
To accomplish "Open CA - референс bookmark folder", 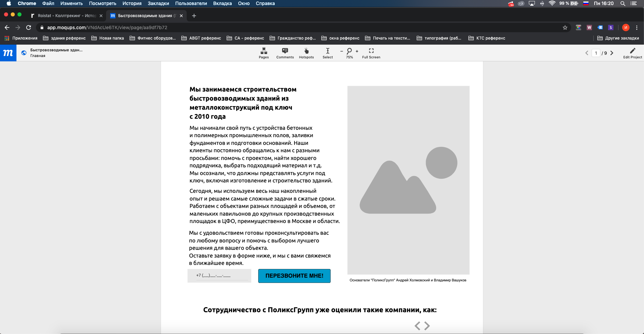I will click(x=245, y=38).
